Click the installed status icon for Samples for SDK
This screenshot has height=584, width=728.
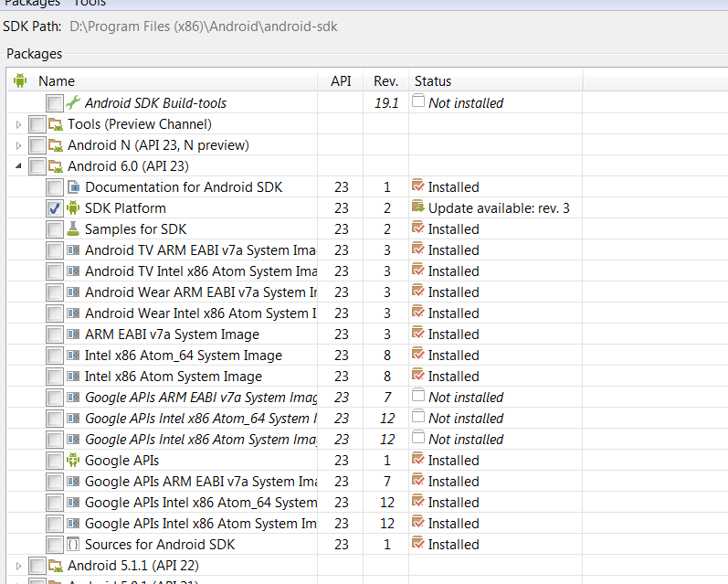[x=418, y=228]
